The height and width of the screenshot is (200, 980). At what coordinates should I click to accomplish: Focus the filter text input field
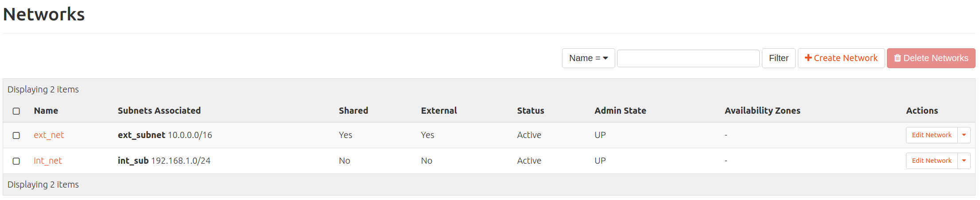click(x=688, y=58)
